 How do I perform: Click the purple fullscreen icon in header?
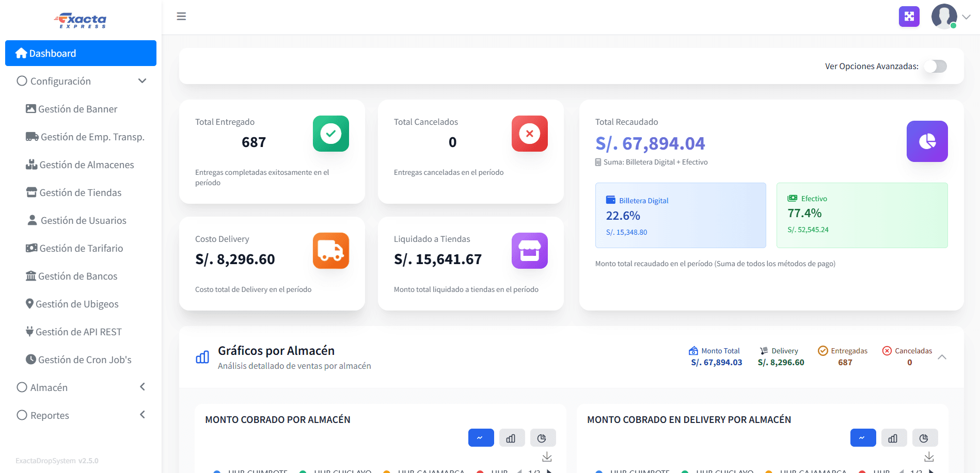point(909,17)
